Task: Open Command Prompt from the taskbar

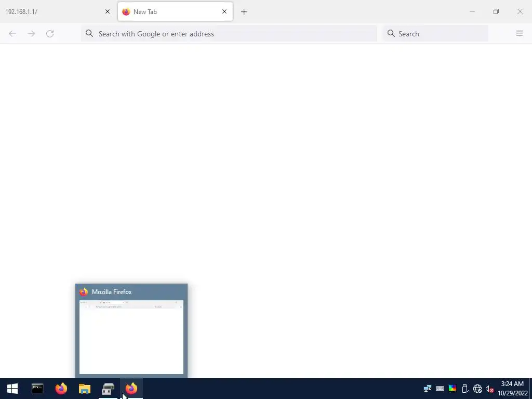Action: coord(37,389)
